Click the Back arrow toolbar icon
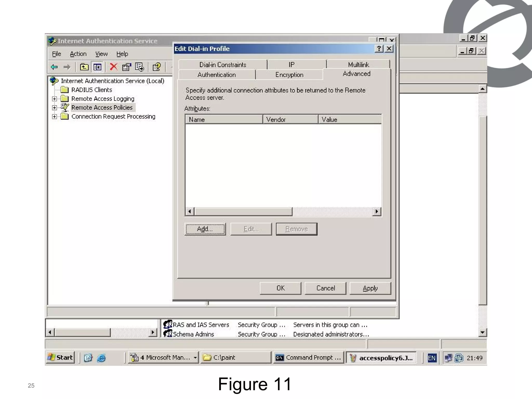 tap(54, 67)
